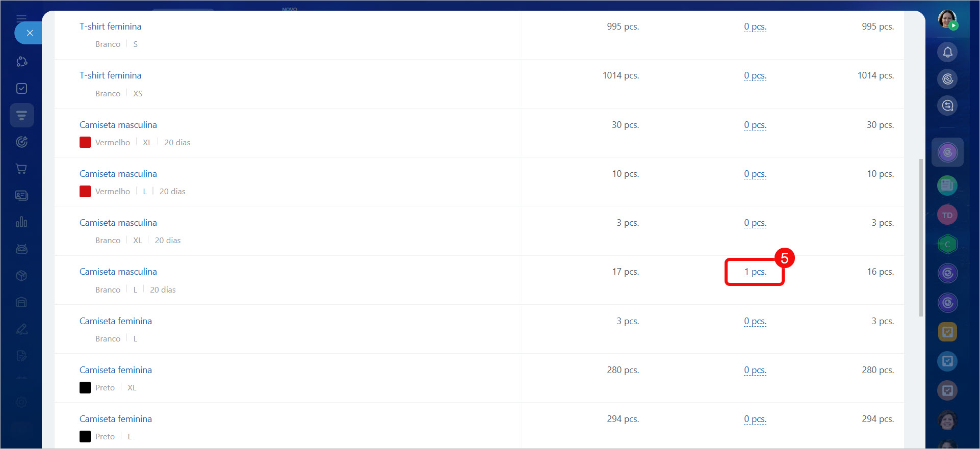Open Camiseta masculina Branco L product
The image size is (980, 449).
pyautogui.click(x=118, y=272)
